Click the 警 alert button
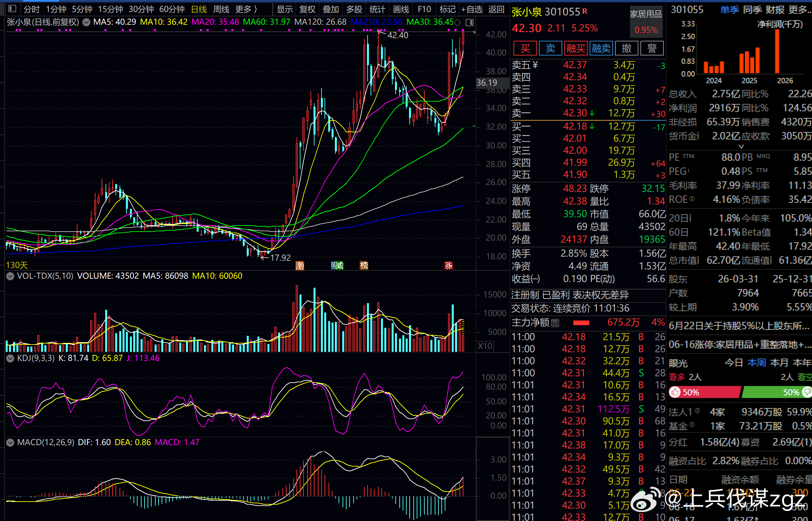 coord(652,48)
